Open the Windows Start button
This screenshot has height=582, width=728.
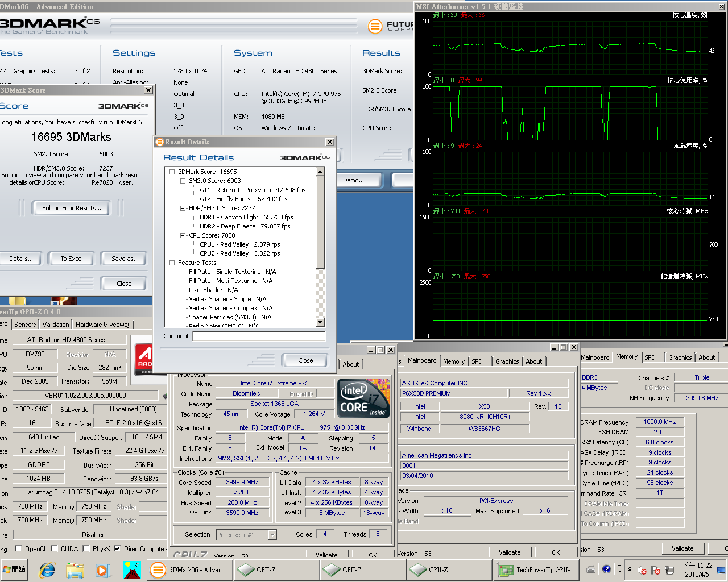tap(14, 569)
